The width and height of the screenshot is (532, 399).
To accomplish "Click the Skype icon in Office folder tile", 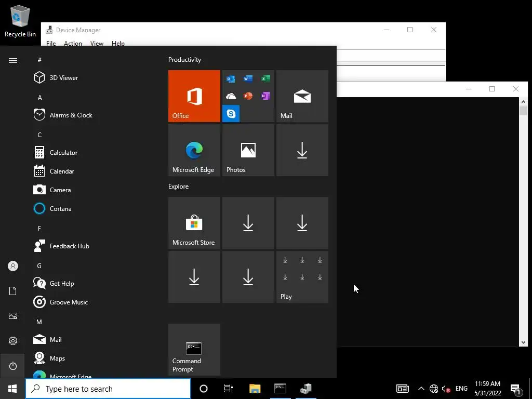I will tap(231, 113).
